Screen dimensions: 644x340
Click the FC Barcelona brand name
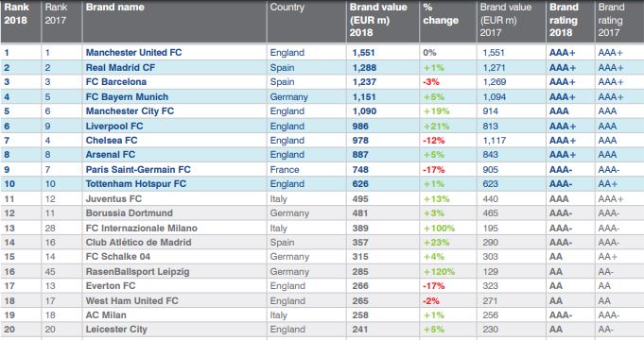pyautogui.click(x=115, y=81)
